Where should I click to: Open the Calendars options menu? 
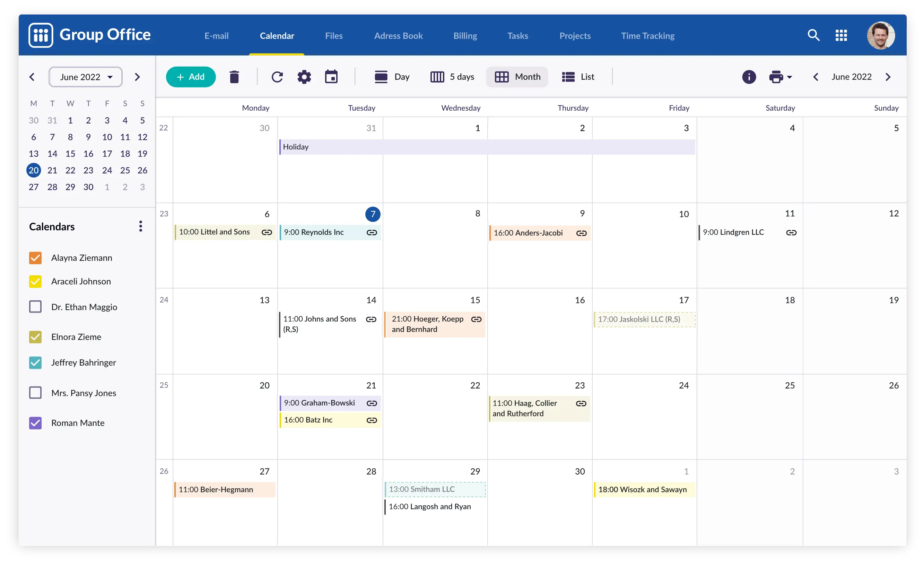(140, 227)
